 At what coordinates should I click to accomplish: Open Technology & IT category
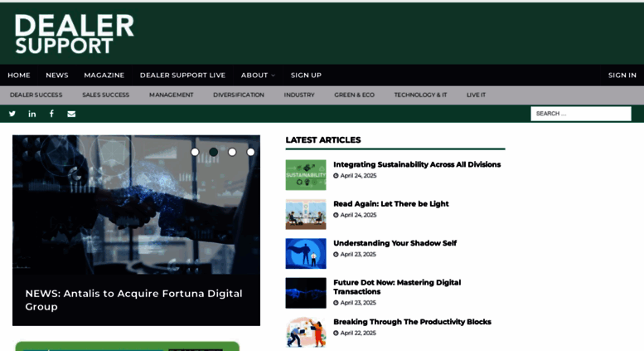(x=420, y=95)
